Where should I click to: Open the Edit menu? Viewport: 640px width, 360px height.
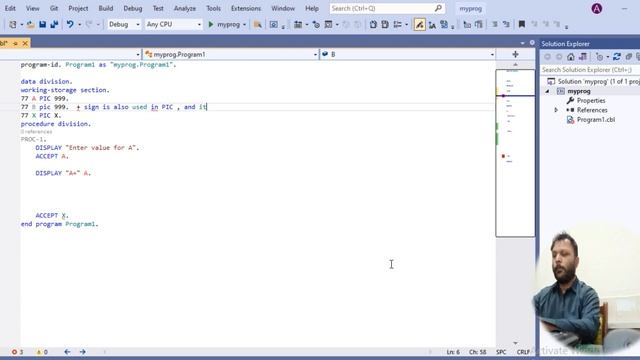click(10, 8)
